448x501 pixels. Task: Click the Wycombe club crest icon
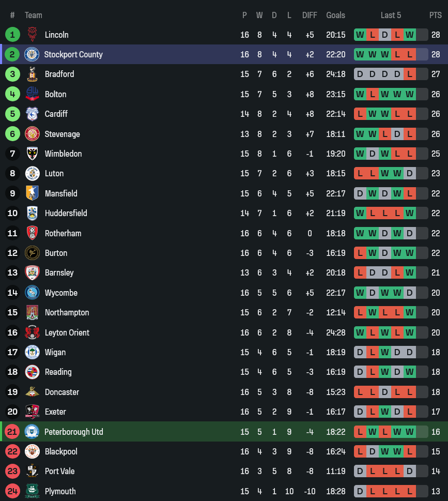click(x=32, y=293)
